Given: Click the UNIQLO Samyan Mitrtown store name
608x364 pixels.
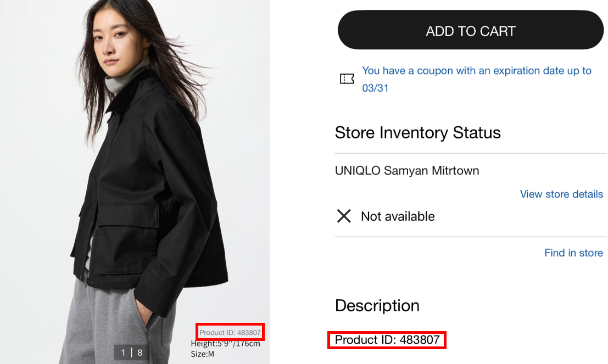Looking at the screenshot, I should click(406, 171).
